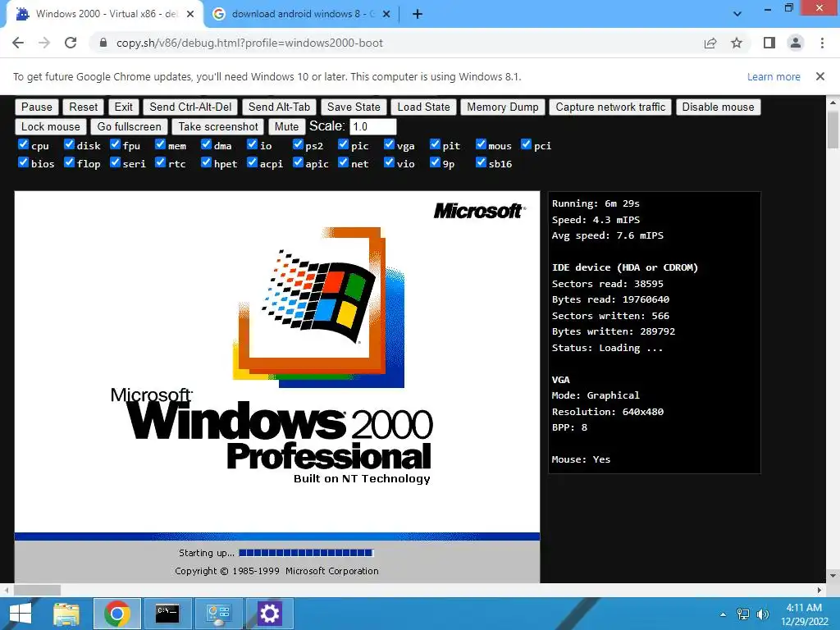Send Ctrl-Alt-Del to the emulator
840x630 pixels.
point(190,107)
